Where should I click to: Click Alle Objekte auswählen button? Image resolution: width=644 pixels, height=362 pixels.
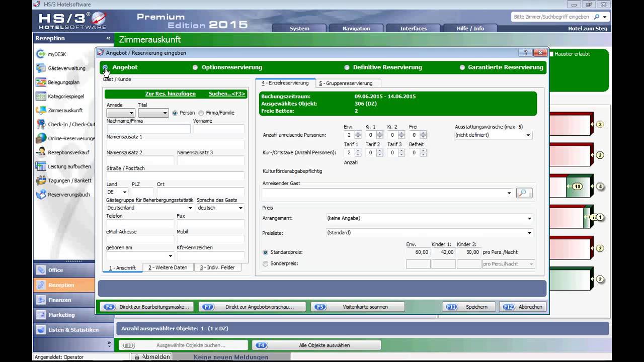[x=316, y=345]
